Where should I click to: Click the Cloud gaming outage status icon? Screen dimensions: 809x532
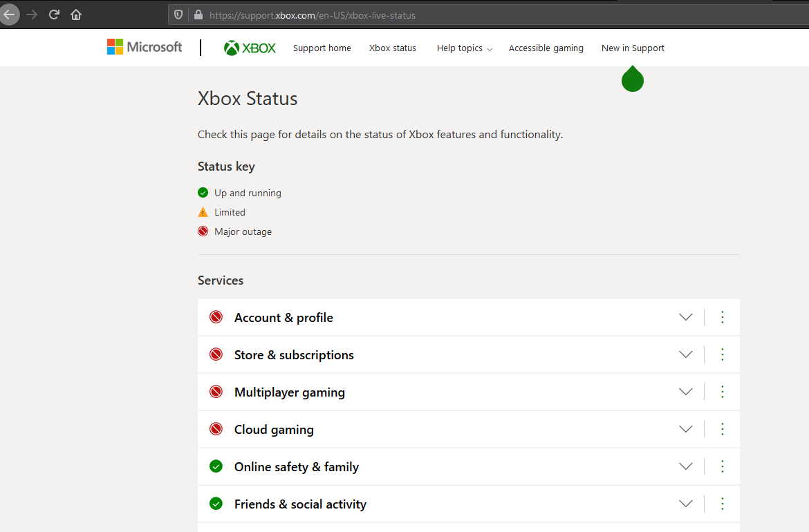216,429
